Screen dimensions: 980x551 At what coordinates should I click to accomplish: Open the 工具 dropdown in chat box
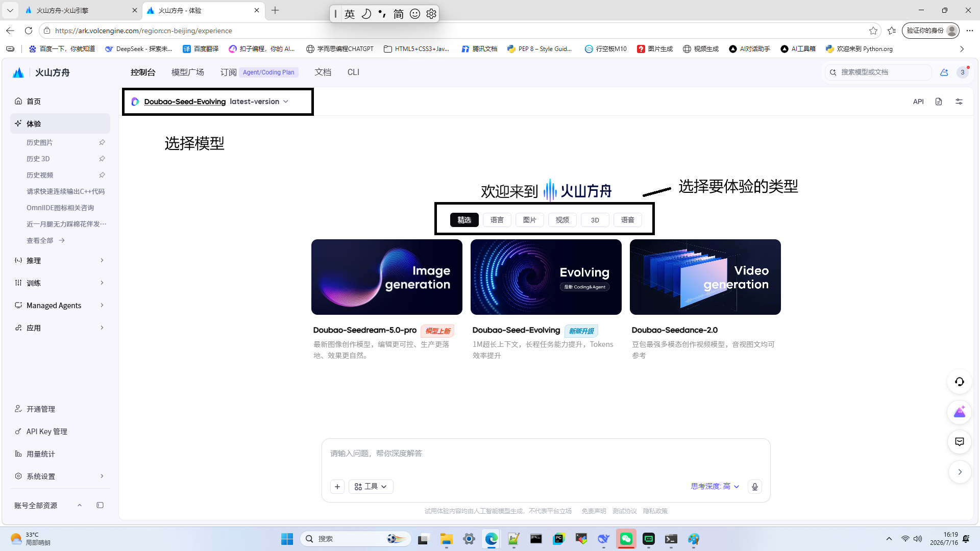pos(371,487)
